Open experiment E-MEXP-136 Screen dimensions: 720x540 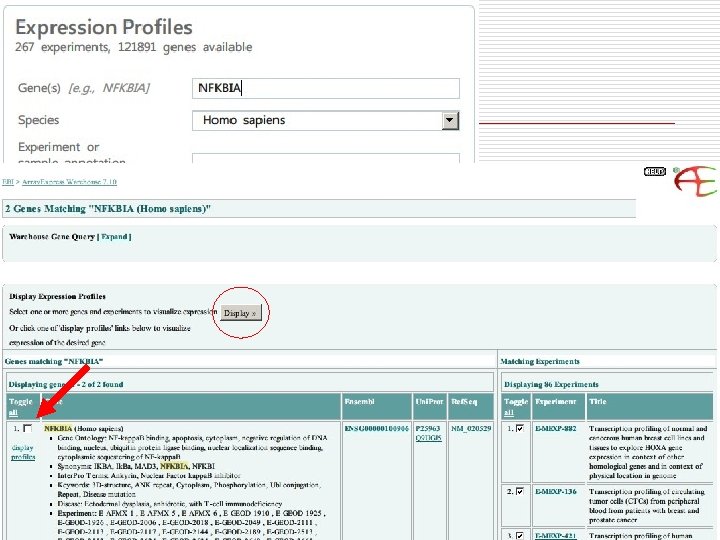556,491
